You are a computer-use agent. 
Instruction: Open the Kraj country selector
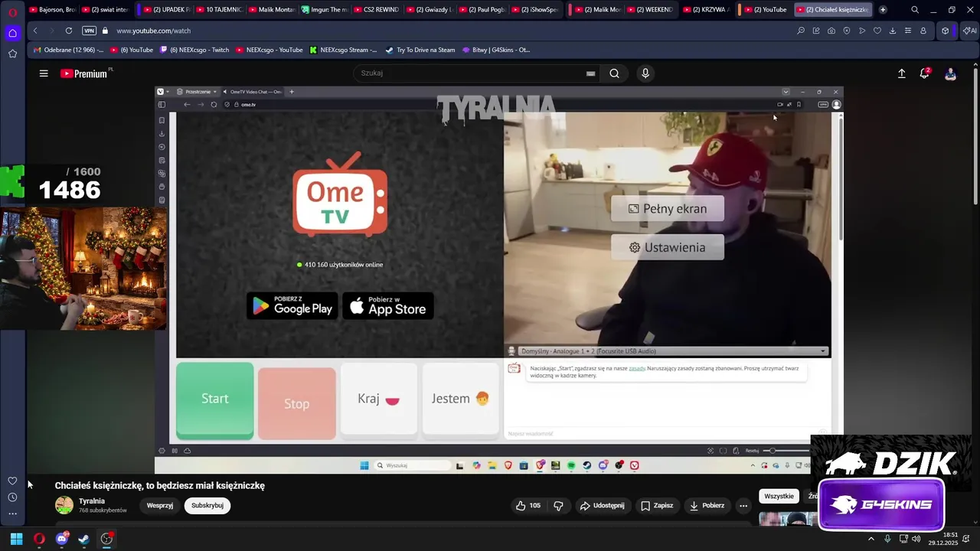click(378, 399)
